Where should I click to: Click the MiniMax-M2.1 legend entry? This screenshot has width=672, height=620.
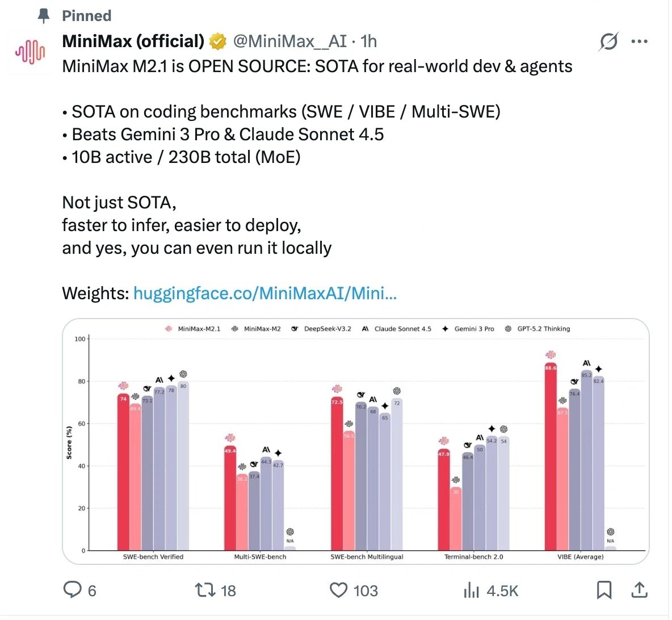(x=192, y=329)
